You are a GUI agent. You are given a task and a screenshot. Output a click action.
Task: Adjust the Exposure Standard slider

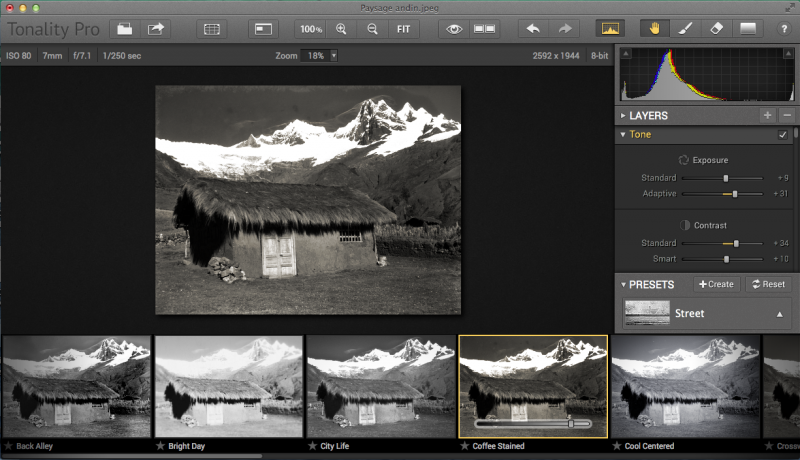click(x=726, y=178)
